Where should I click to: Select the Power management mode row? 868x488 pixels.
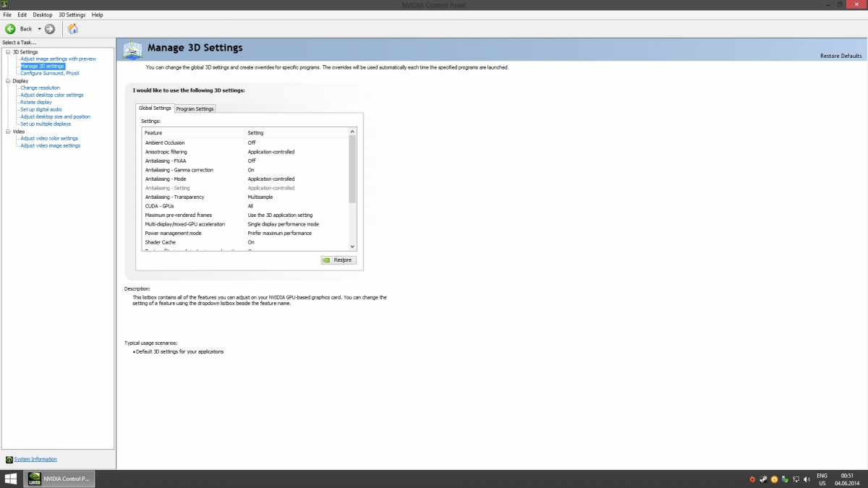246,233
